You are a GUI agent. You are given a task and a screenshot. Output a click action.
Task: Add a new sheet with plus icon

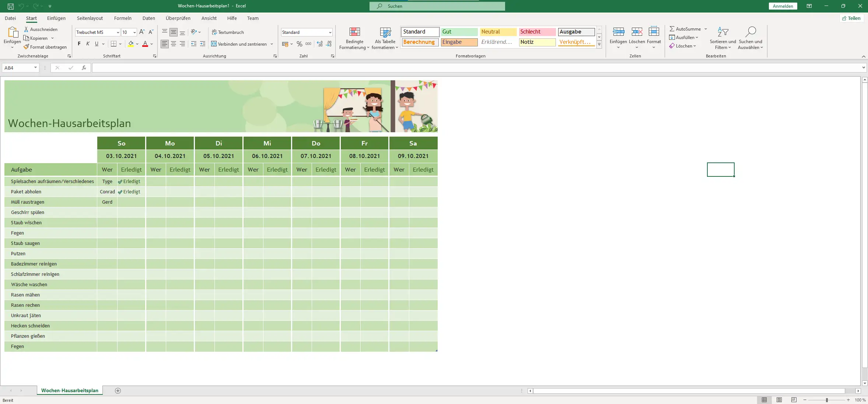click(x=118, y=390)
